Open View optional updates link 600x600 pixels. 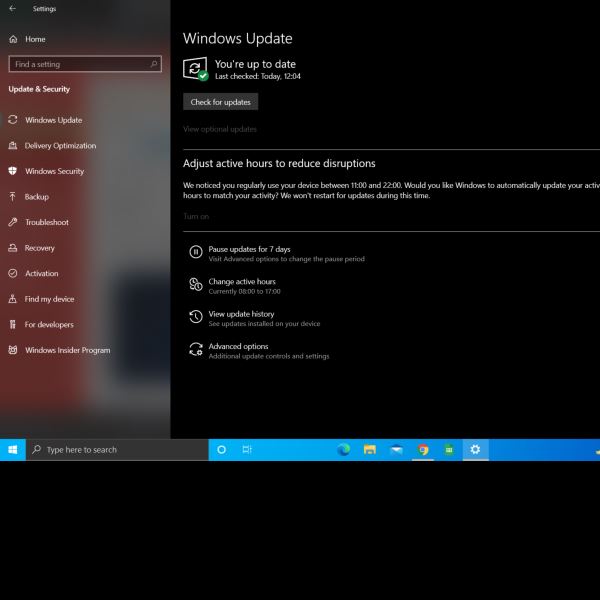point(220,129)
